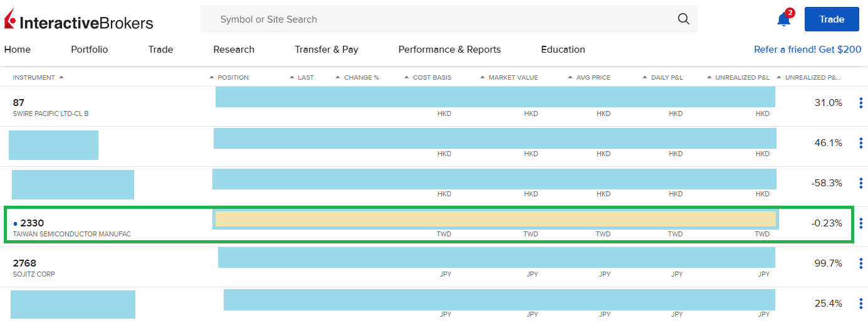Open the Refer a friend link
This screenshot has height=323, width=868.
(808, 50)
